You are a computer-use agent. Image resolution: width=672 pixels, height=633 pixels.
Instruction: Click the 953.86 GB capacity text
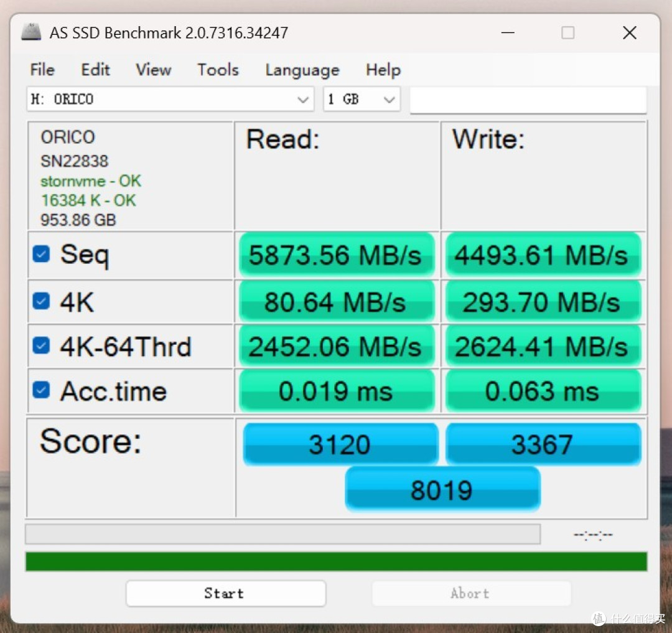(x=78, y=220)
